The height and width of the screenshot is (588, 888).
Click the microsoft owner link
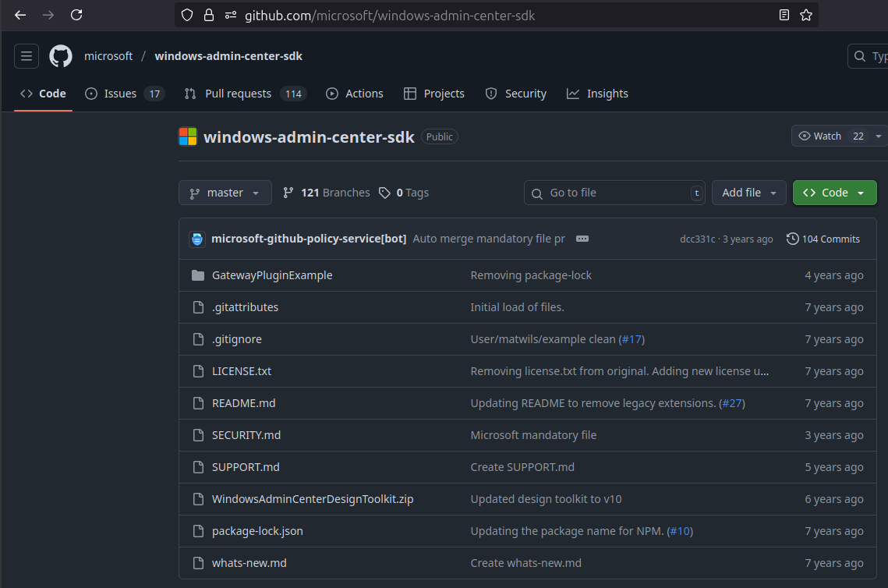[x=108, y=56]
